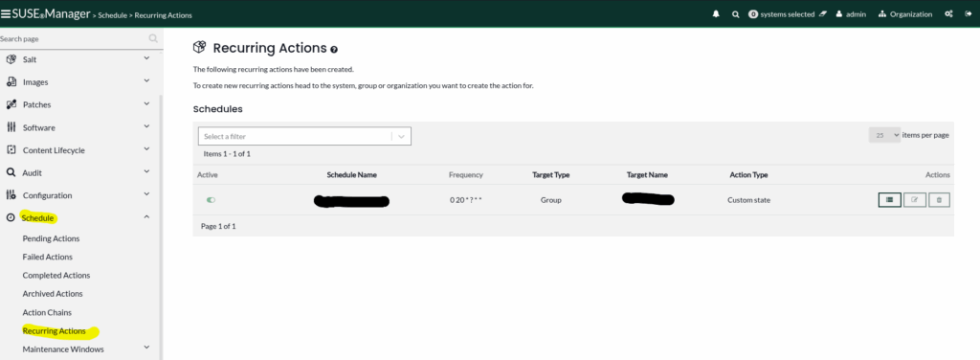Viewport: 980px width, 360px height.
Task: Click the Patches sidebar icon
Action: (11, 104)
